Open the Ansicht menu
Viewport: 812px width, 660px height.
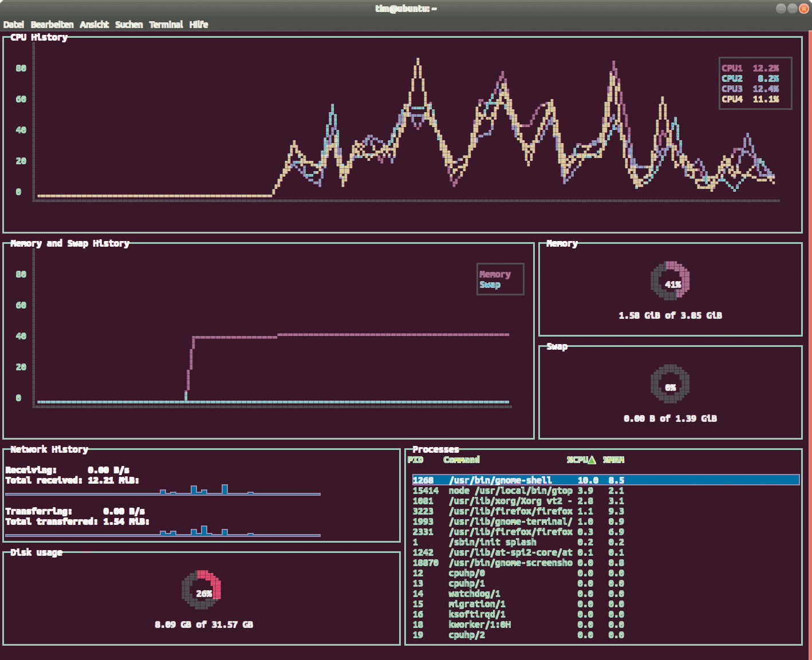[x=94, y=25]
